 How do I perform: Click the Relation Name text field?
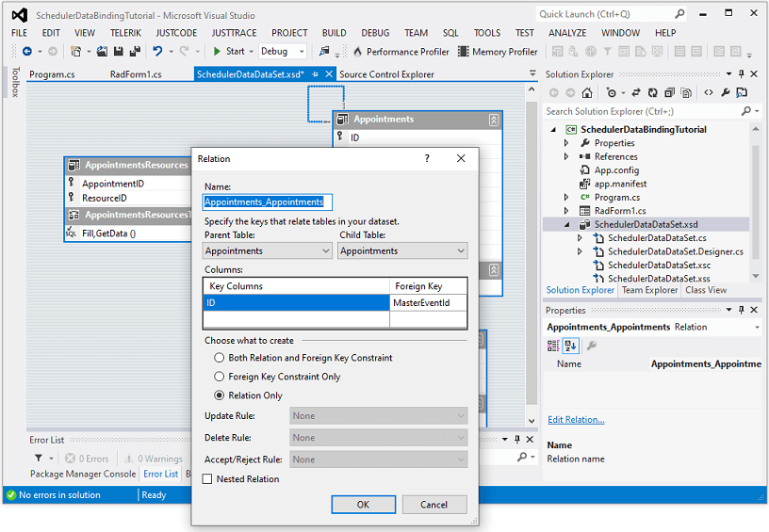coord(268,202)
